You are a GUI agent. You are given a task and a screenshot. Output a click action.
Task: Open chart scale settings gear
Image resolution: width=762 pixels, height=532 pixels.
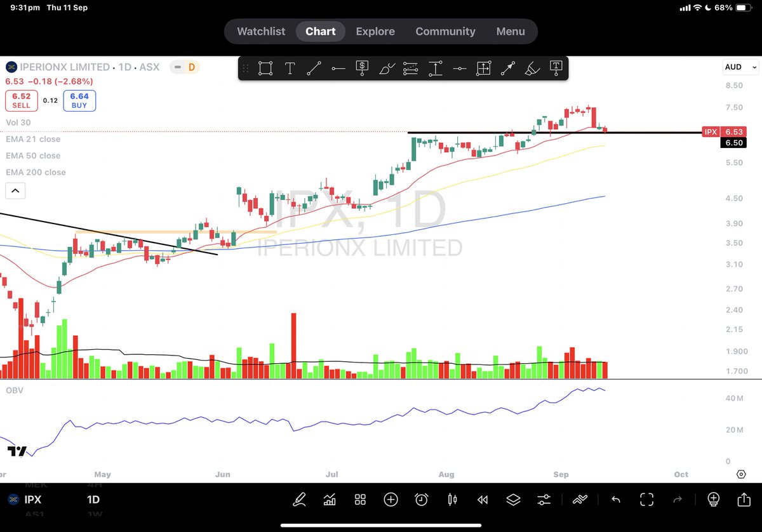[741, 474]
